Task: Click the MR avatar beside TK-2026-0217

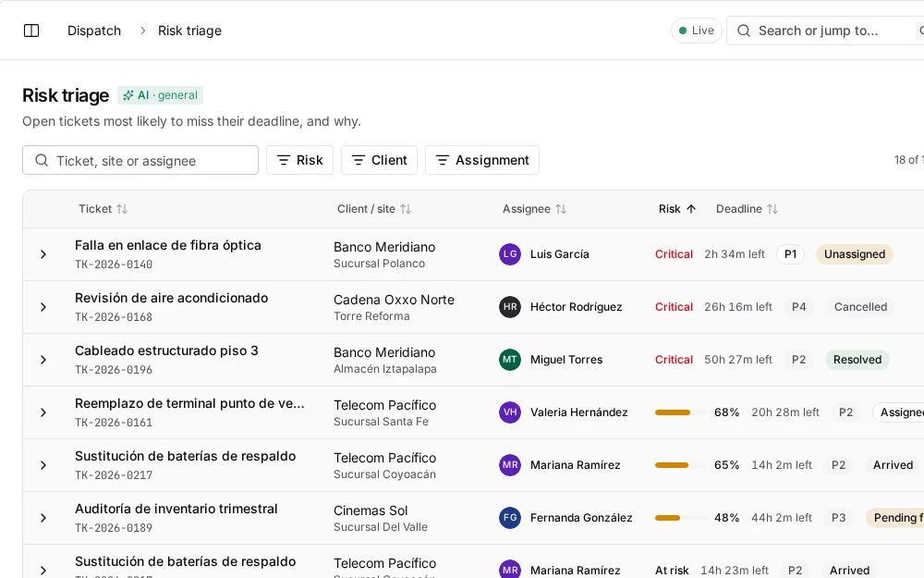Action: 510,465
